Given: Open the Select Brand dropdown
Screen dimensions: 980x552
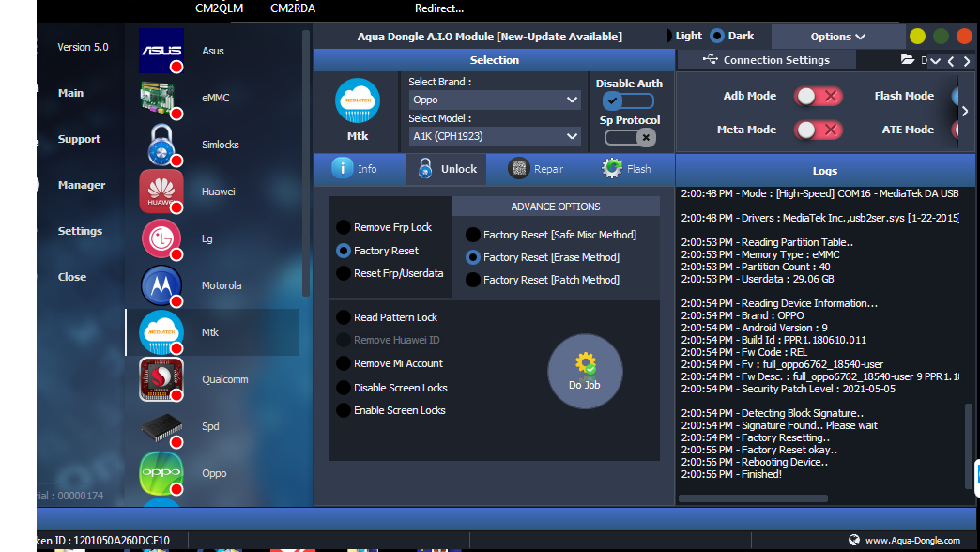Looking at the screenshot, I should point(495,100).
